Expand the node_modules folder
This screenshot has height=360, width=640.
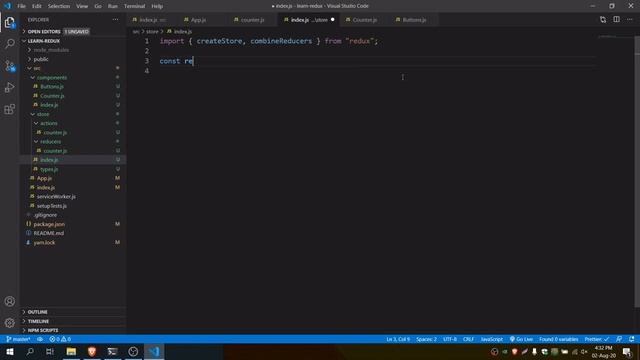51,50
